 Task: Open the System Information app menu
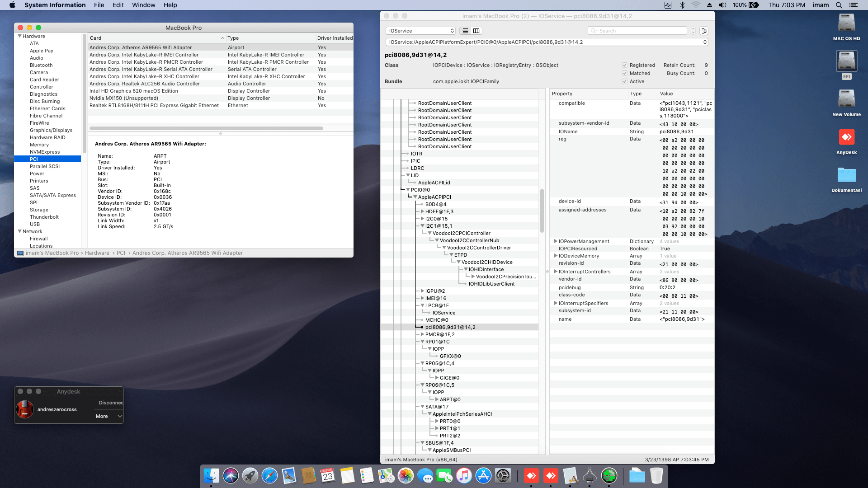pyautogui.click(x=55, y=5)
